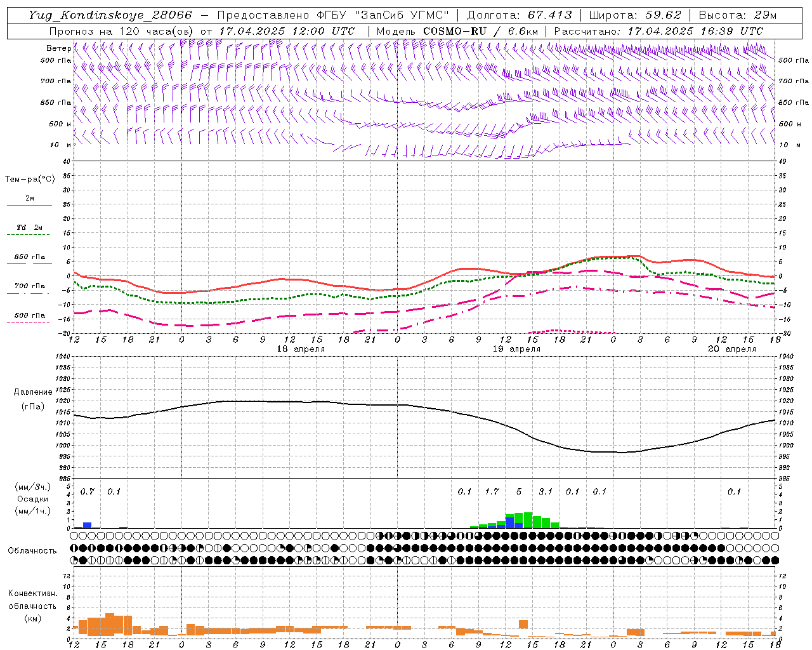The width and height of the screenshot is (812, 650).
Task: Click the forecast start time 17.04.2025 12:00 UTC
Action: point(286,31)
